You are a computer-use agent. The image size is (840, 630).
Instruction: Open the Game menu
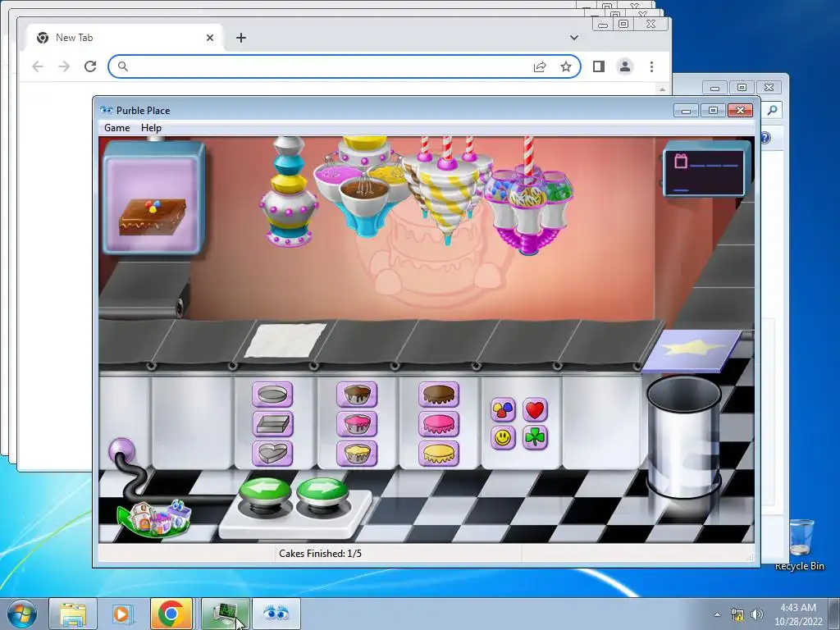[x=116, y=127]
